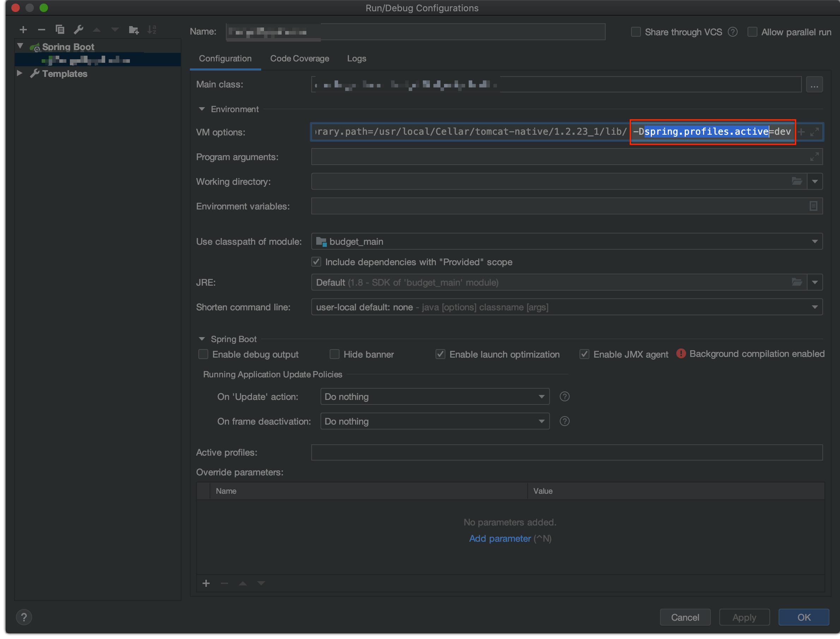Screen dimensions: 840x639
Task: Click into the Active profiles field
Action: 566,453
